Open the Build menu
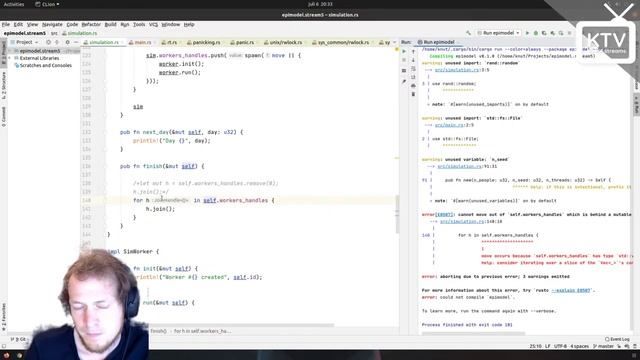The width and height of the screenshot is (640, 360). click(x=111, y=24)
